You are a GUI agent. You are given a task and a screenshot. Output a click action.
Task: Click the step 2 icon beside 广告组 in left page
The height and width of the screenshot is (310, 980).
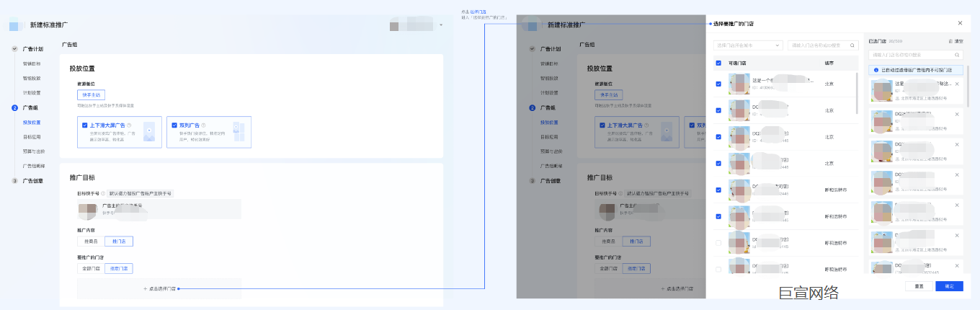(x=14, y=107)
